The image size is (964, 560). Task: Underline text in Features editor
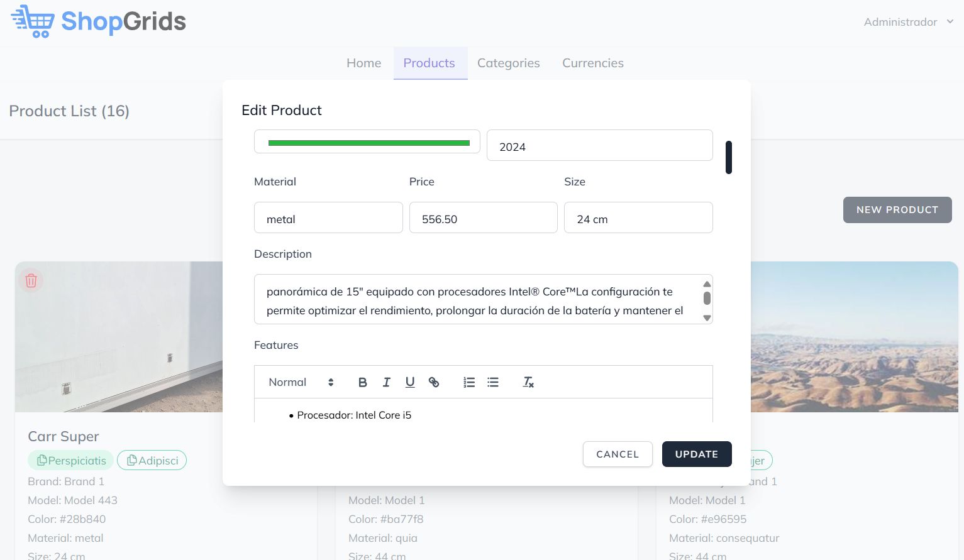tap(410, 382)
